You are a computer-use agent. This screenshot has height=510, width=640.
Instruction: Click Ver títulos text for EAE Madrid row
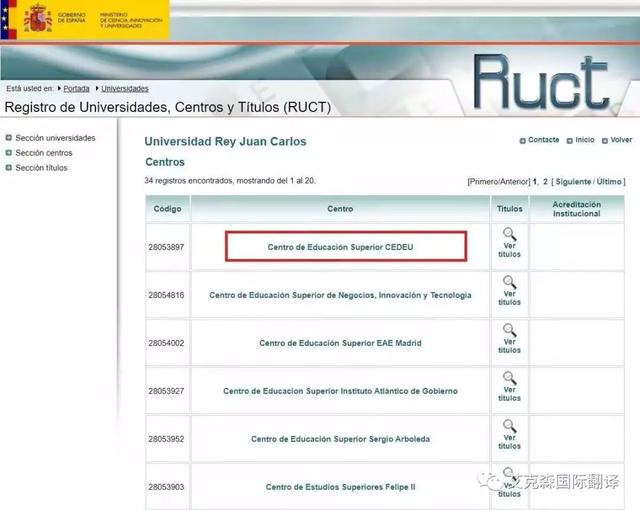509,346
